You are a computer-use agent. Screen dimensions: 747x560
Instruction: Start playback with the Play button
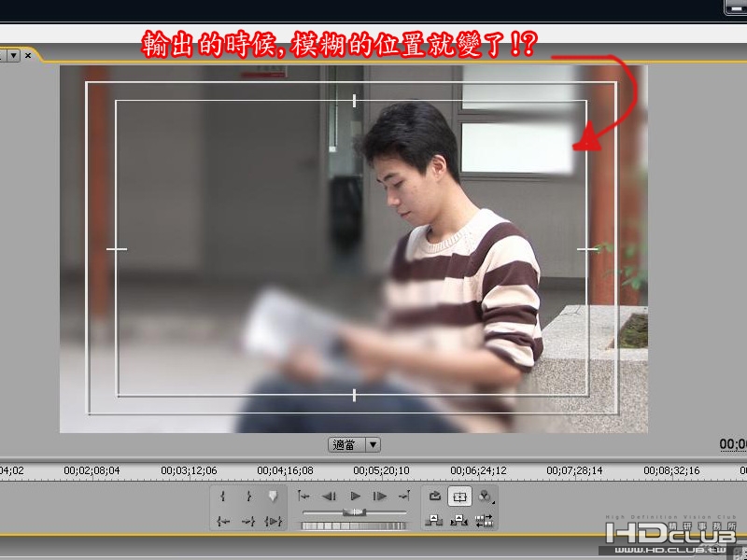pyautogui.click(x=355, y=497)
